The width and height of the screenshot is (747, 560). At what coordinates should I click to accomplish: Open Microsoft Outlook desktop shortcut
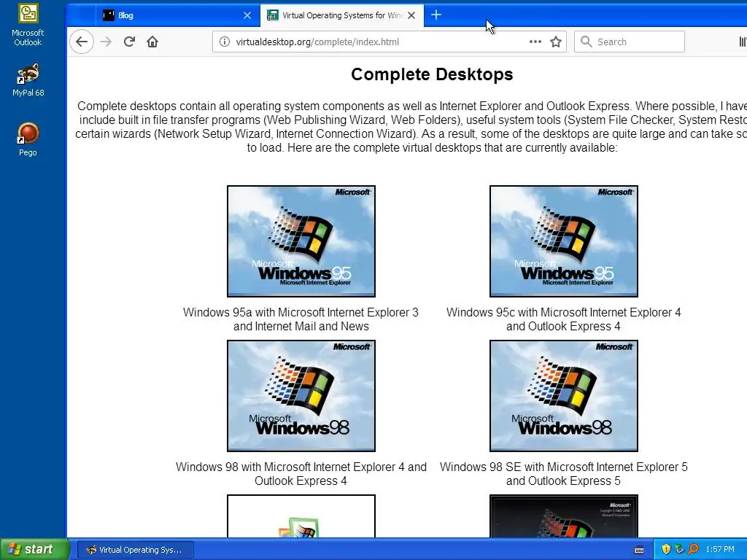28,25
